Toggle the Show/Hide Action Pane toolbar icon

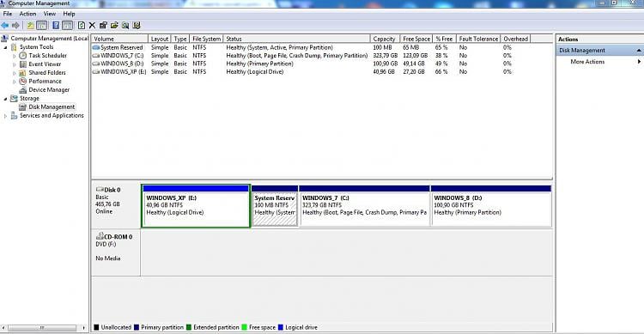pyautogui.click(x=67, y=26)
